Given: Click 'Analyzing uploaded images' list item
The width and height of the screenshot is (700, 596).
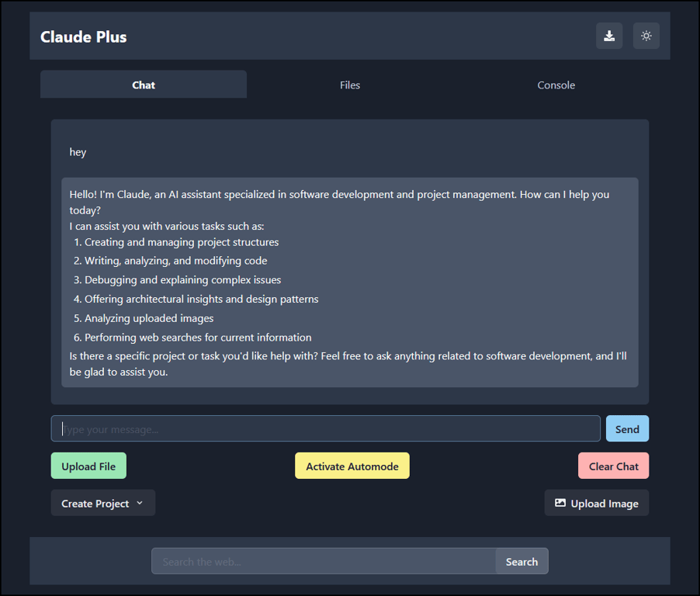Looking at the screenshot, I should 149,318.
